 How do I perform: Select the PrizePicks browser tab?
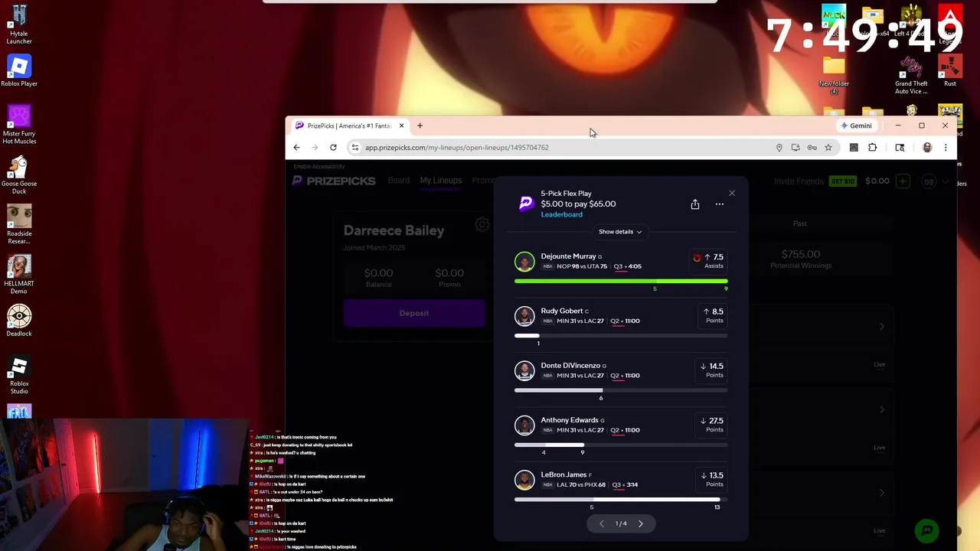point(349,126)
